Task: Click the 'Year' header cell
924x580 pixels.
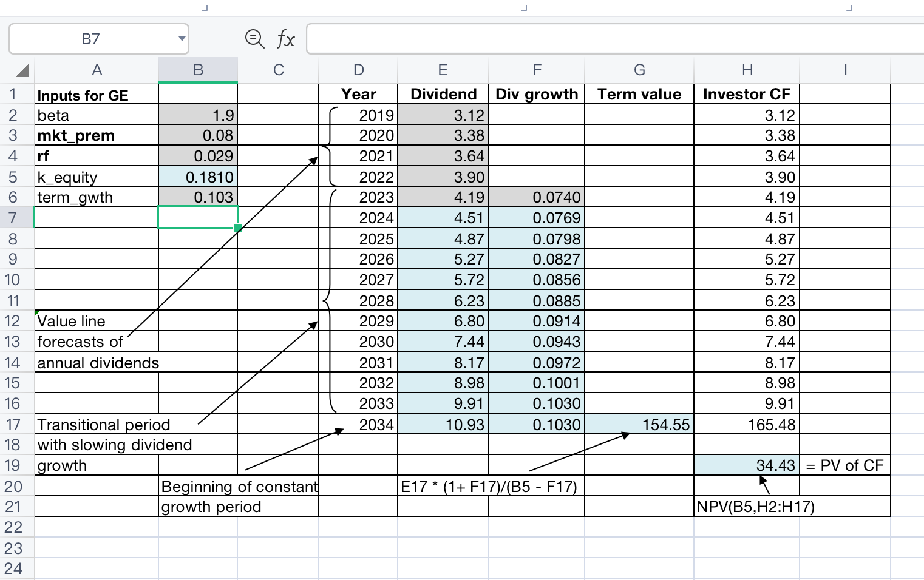Action: click(x=358, y=95)
